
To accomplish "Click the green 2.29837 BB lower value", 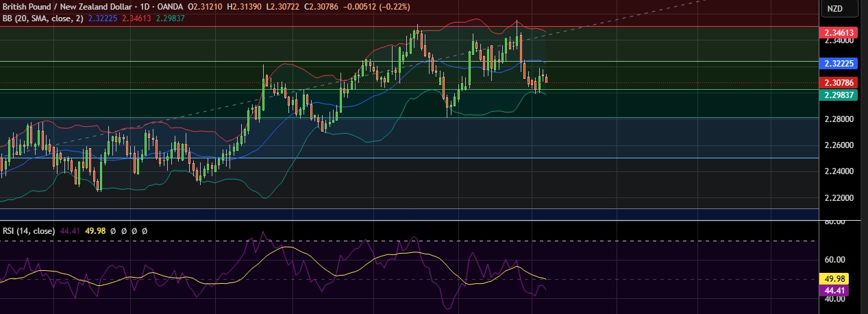I will 172,19.
